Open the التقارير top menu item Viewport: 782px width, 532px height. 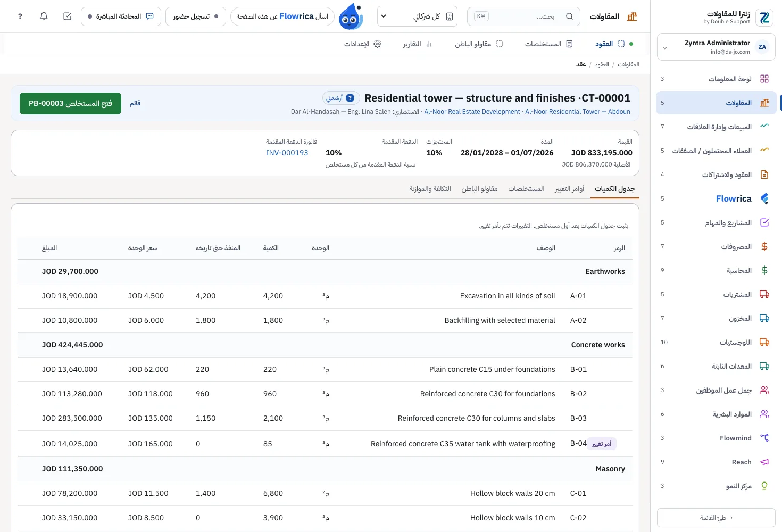417,44
